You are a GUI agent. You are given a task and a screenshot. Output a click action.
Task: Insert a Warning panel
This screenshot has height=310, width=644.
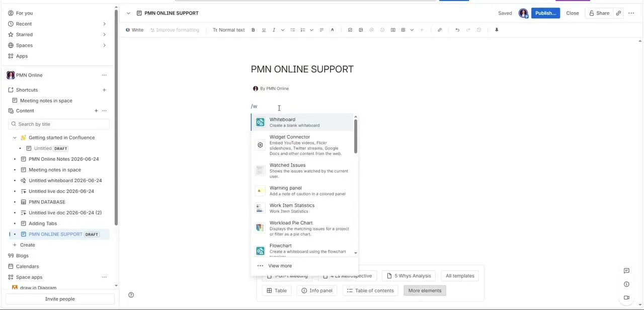pos(302,191)
